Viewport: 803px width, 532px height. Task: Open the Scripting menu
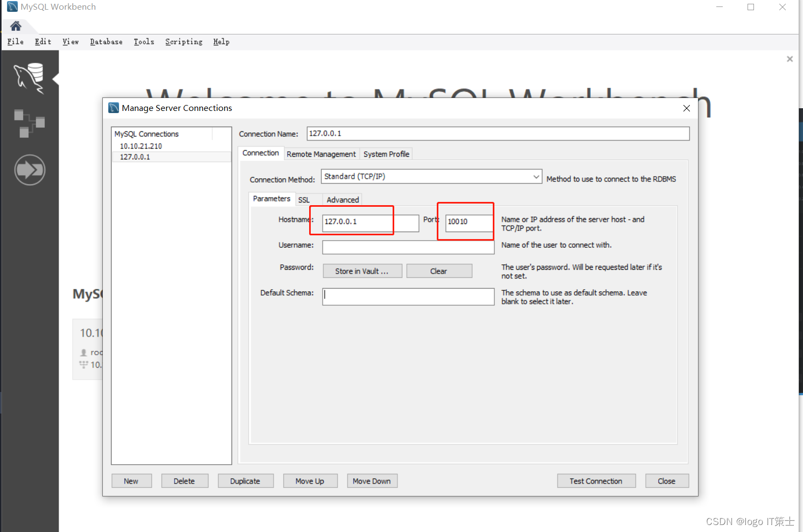point(184,41)
